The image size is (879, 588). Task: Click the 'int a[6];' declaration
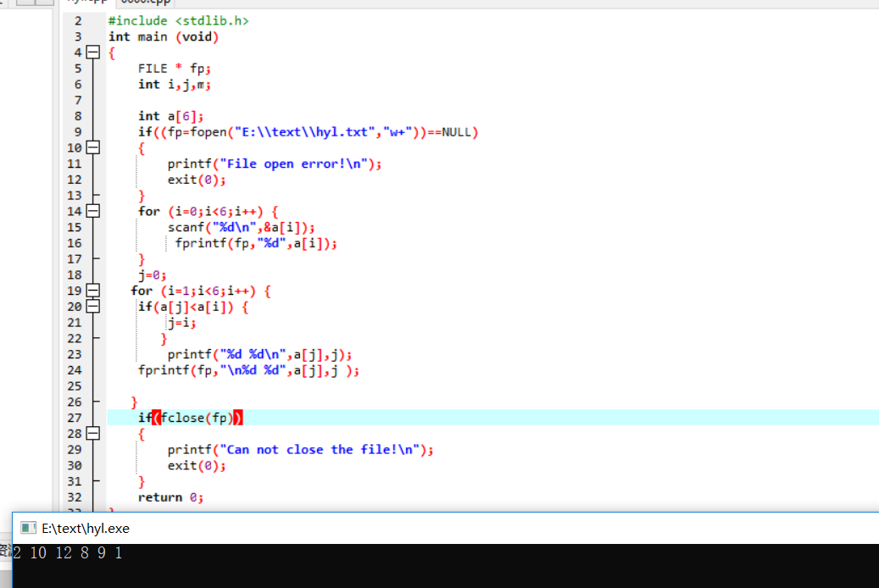tap(170, 116)
